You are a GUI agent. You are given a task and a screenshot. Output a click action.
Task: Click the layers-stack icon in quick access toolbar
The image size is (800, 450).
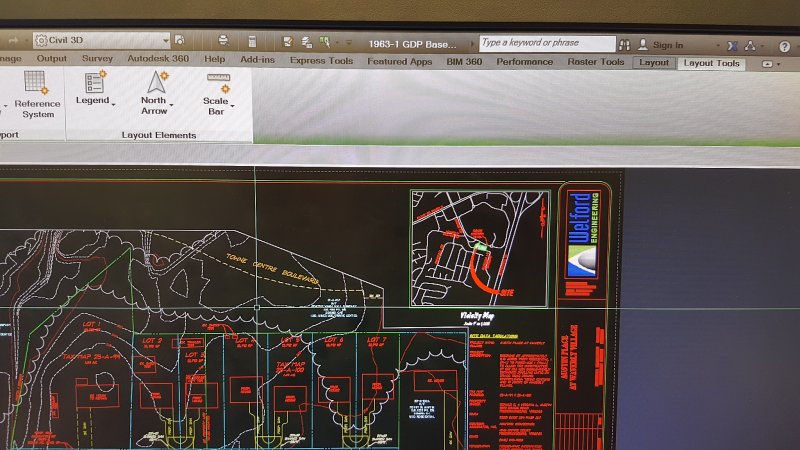[307, 42]
